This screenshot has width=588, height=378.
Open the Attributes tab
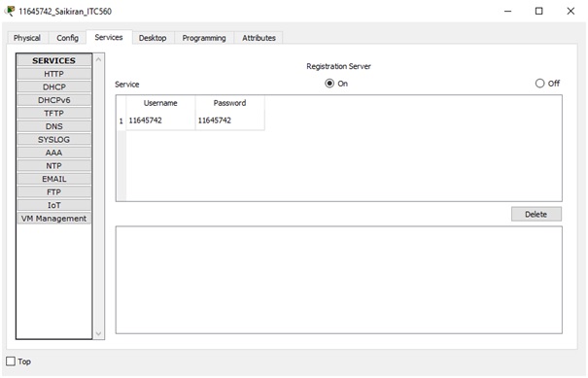259,38
